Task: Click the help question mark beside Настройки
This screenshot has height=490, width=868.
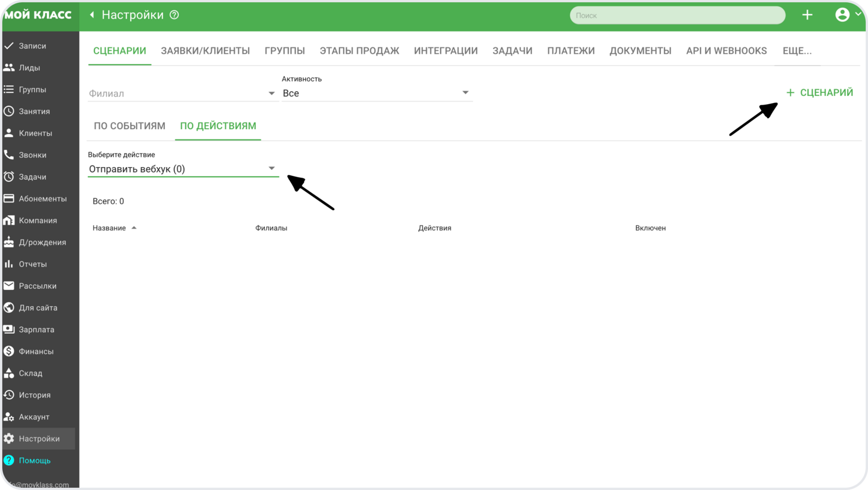Action: pos(174,15)
